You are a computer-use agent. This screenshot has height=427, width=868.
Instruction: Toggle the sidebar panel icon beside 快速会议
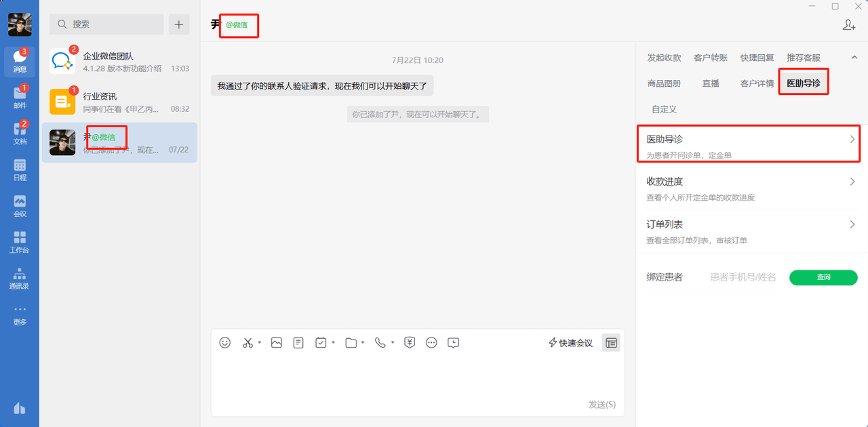[x=611, y=343]
